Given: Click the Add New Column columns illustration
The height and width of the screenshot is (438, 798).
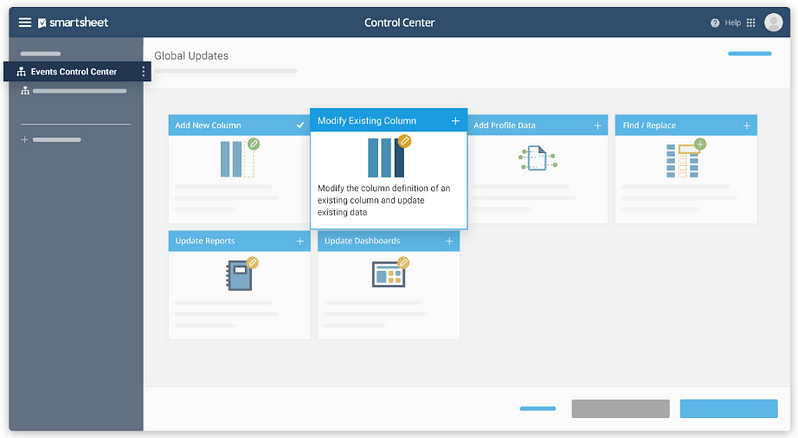Looking at the screenshot, I should coord(238,159).
